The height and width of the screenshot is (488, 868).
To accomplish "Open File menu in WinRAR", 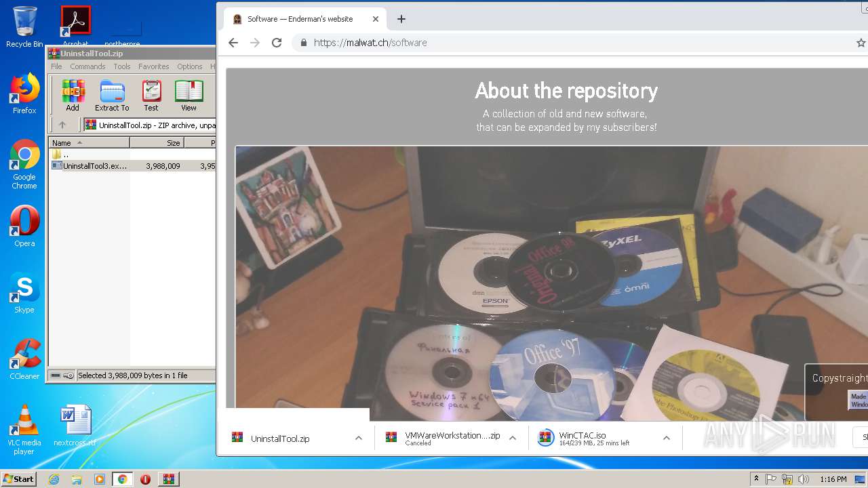I will pyautogui.click(x=56, y=66).
